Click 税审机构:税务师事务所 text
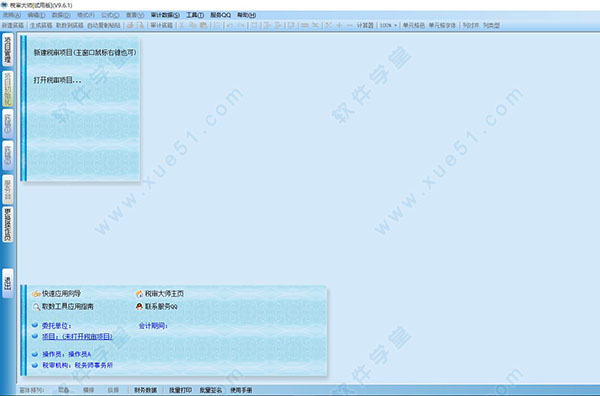 tap(77, 365)
